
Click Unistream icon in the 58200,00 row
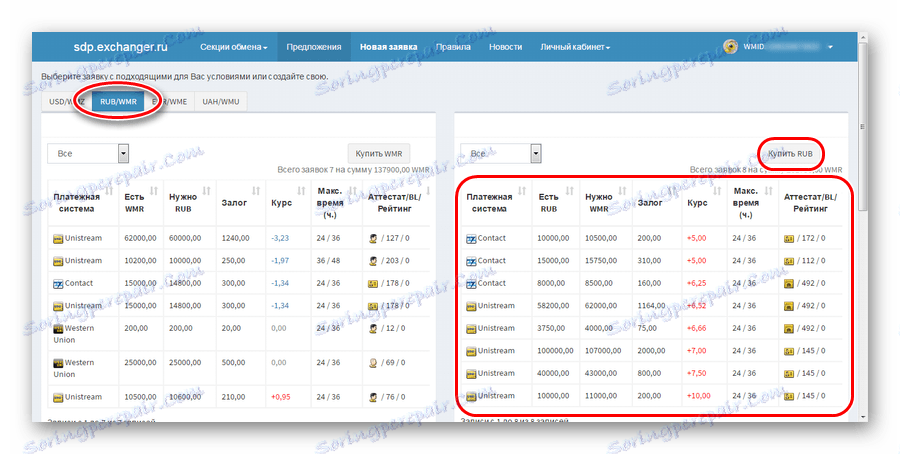pos(471,306)
